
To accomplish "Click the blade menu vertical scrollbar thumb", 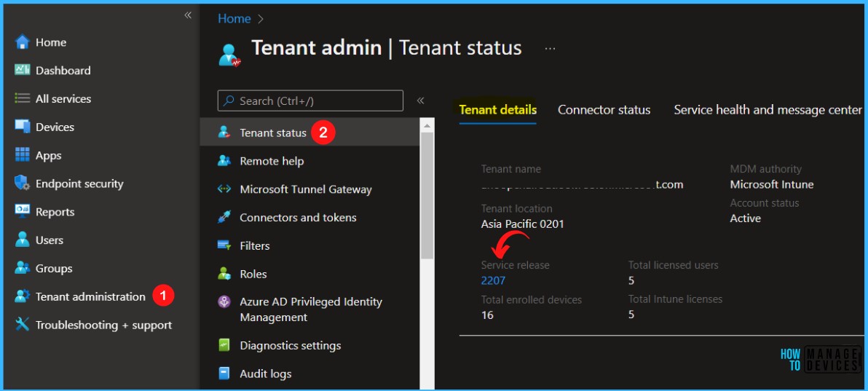I will point(427,195).
